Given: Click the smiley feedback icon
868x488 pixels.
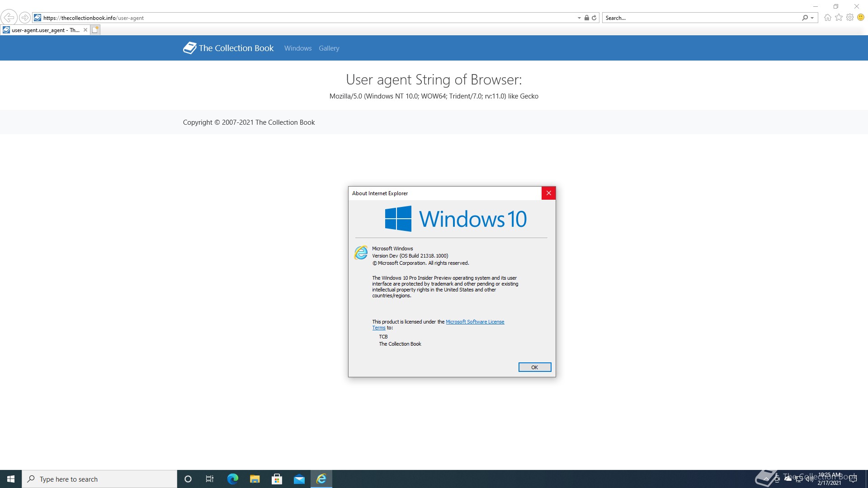Looking at the screenshot, I should pos(861,18).
